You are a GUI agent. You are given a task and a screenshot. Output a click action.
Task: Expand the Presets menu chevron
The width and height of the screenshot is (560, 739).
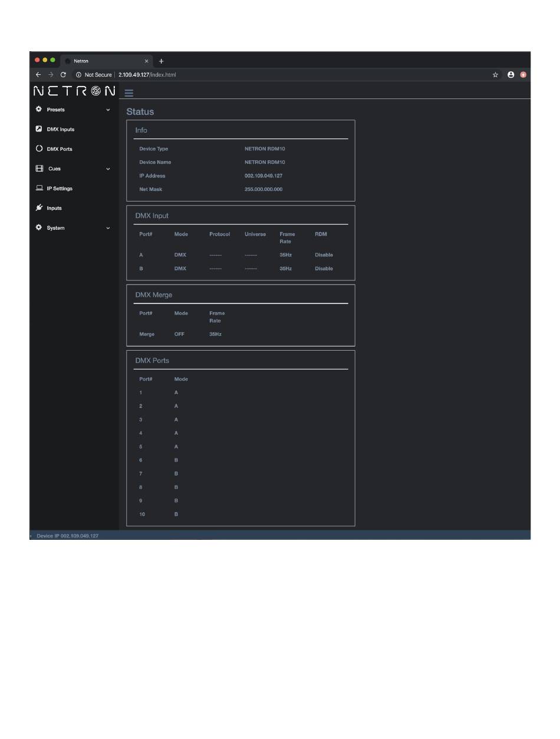pos(108,110)
